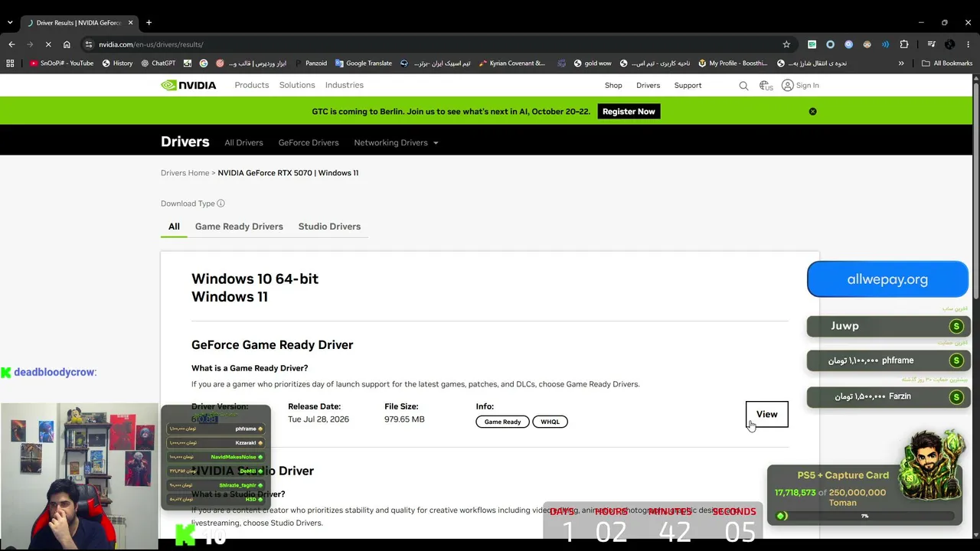Image resolution: width=980 pixels, height=551 pixels.
Task: Open the Chrome profile avatar
Action: click(x=949, y=44)
